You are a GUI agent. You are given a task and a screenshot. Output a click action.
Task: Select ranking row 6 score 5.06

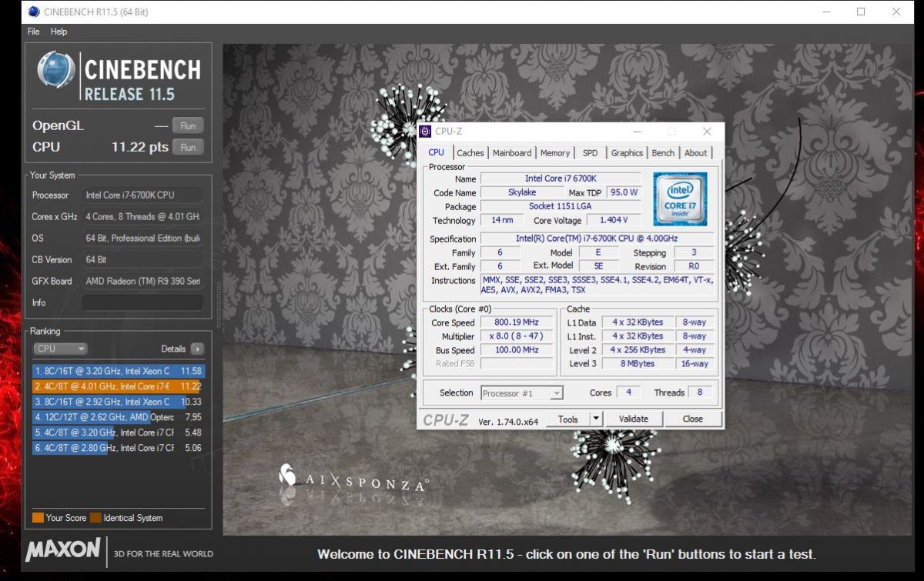119,448
